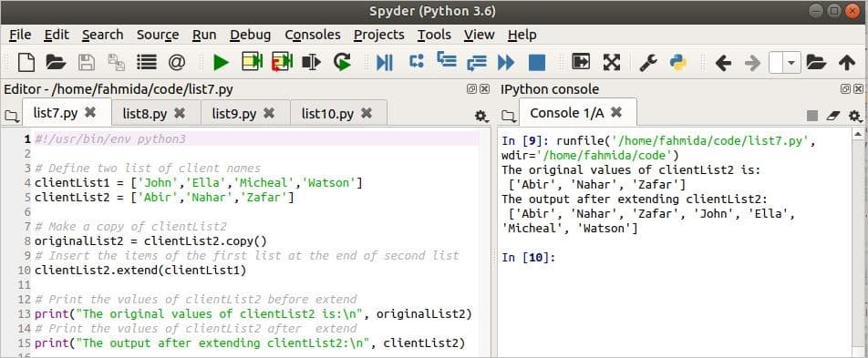
Task: Open the Projects menu
Action: tap(379, 35)
